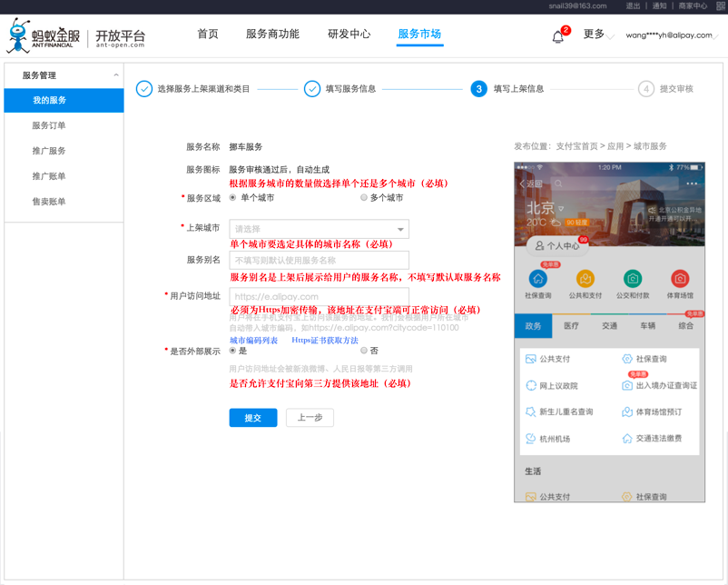The image size is (728, 585).
Task: Switch to 交通 tab in preview
Action: click(609, 326)
